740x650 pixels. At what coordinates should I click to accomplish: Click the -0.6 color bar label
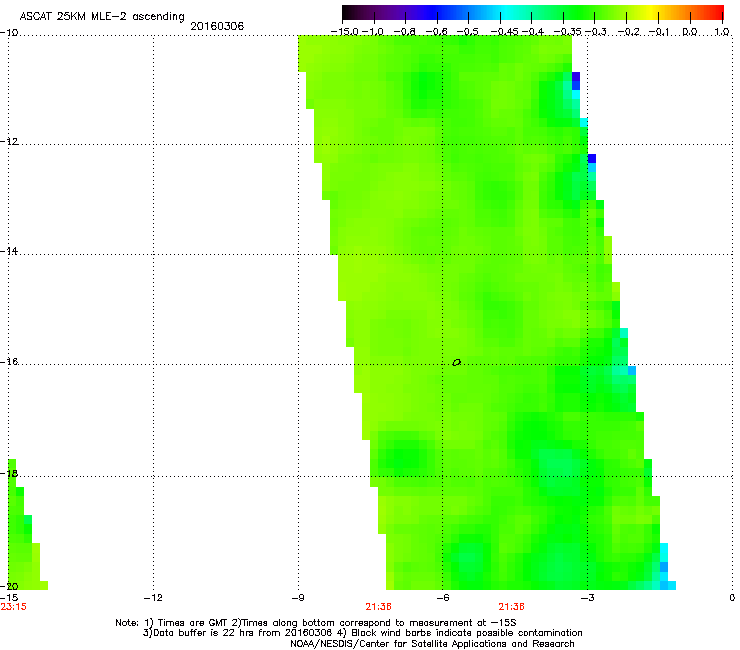[x=437, y=32]
